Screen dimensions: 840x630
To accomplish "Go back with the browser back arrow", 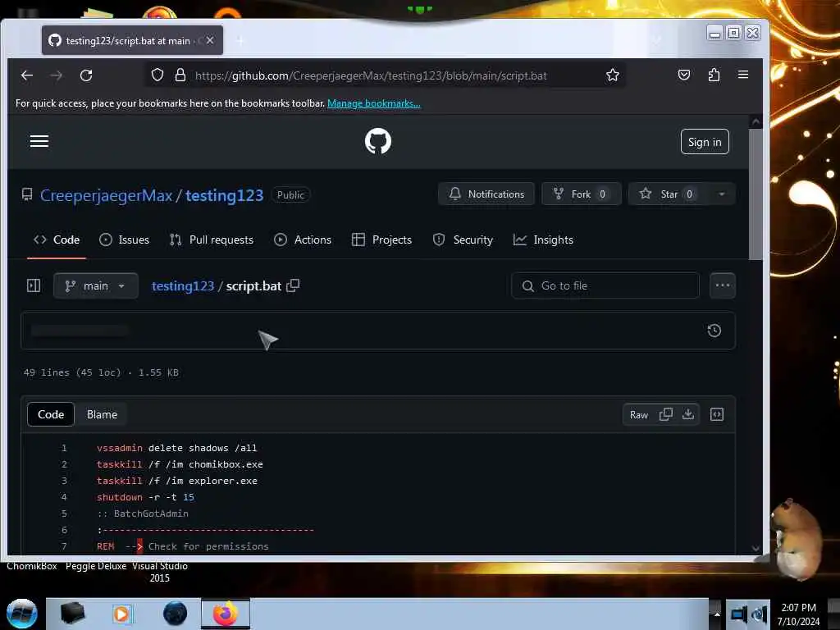I will pos(27,75).
